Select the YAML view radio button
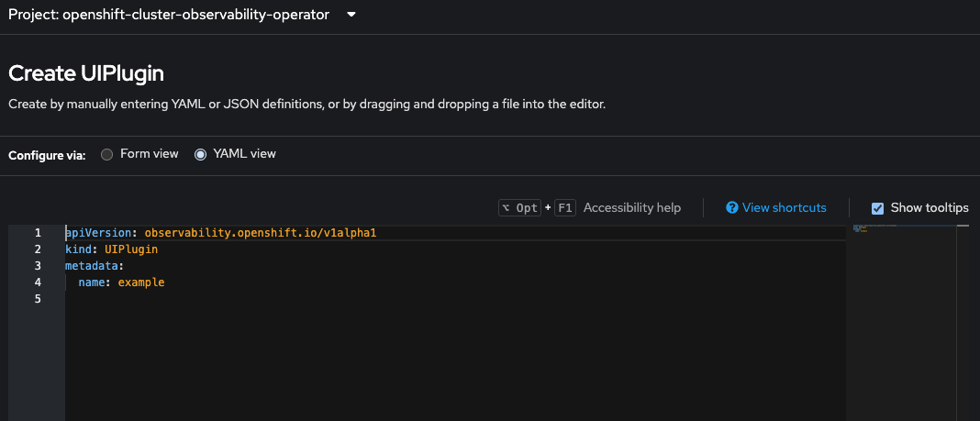Image resolution: width=980 pixels, height=421 pixels. point(201,154)
